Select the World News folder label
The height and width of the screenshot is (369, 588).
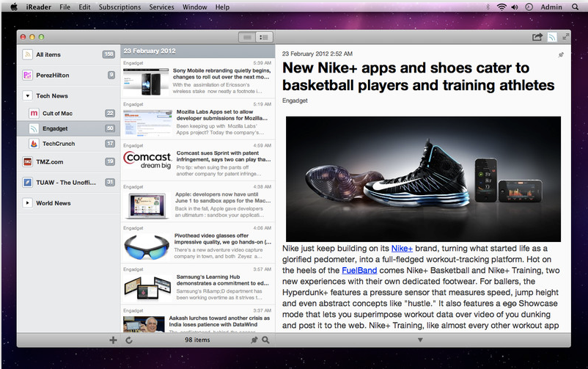point(54,203)
